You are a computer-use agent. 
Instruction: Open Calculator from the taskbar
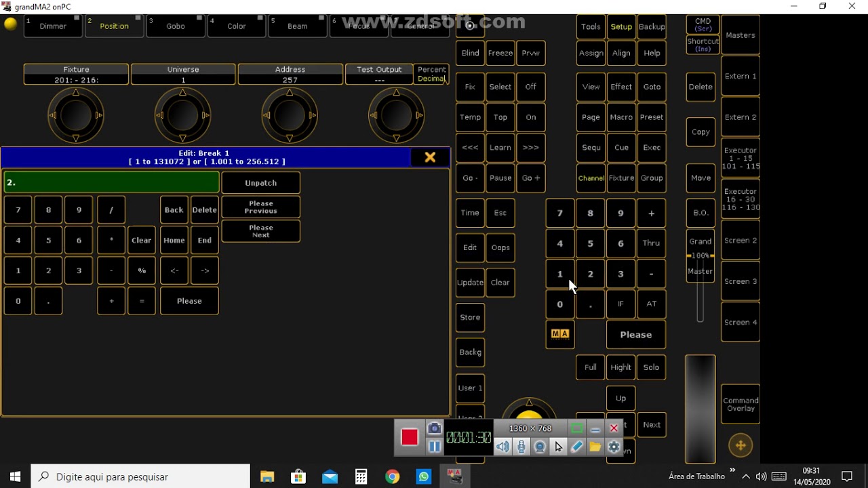[361, 476]
